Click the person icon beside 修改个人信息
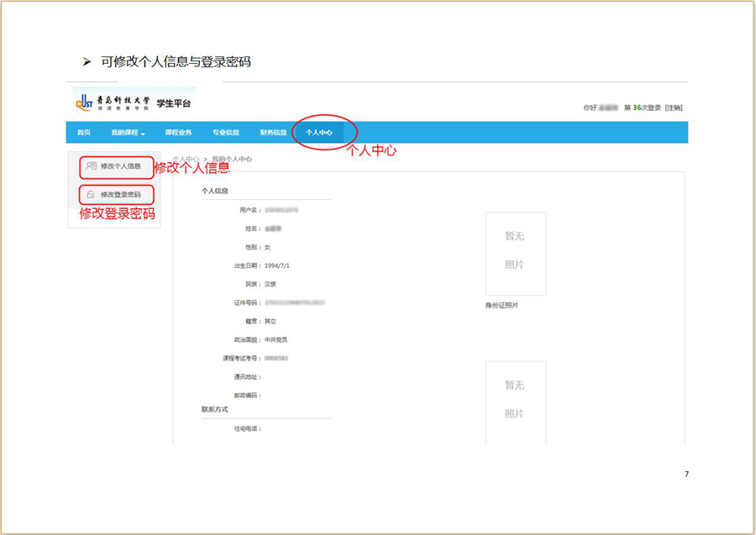This screenshot has width=756, height=535. tap(92, 166)
